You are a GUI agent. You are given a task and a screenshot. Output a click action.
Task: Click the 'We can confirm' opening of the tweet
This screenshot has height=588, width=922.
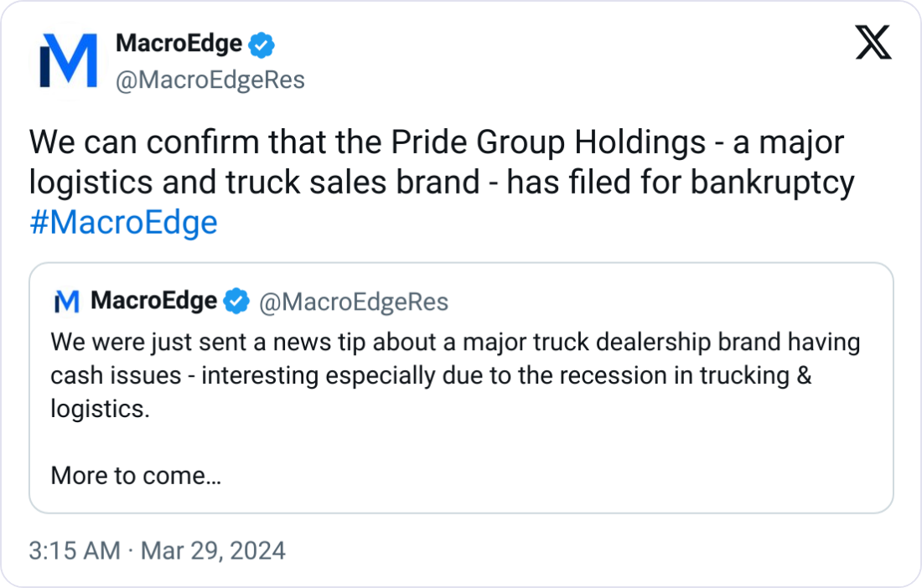(x=144, y=142)
